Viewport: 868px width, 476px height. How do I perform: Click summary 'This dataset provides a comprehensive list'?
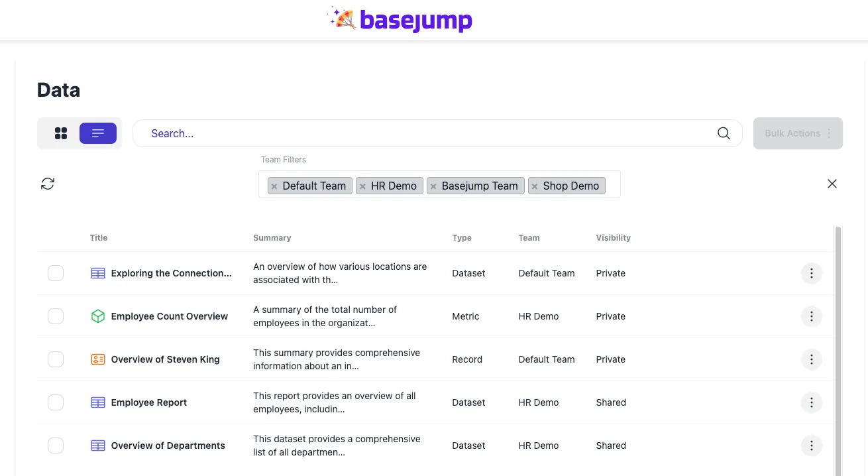[337, 446]
